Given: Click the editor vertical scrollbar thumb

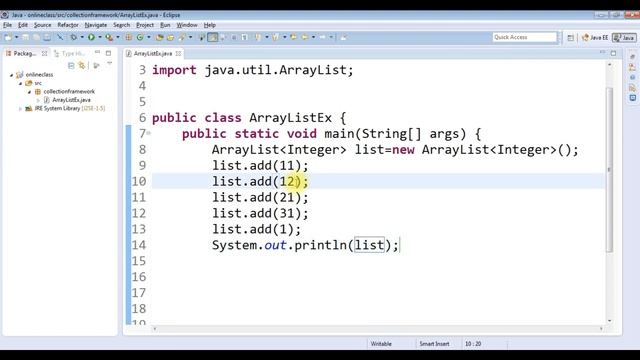Looking at the screenshot, I should pos(610,169).
